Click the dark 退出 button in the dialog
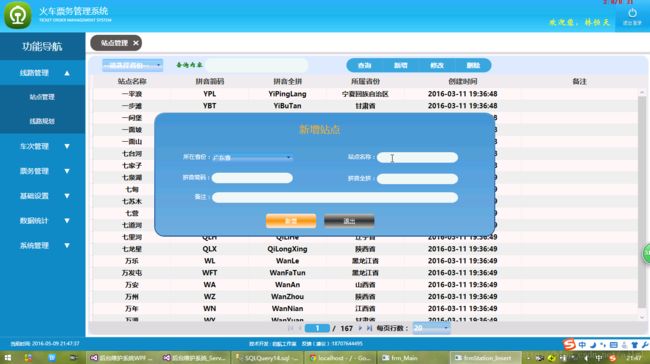 [349, 221]
